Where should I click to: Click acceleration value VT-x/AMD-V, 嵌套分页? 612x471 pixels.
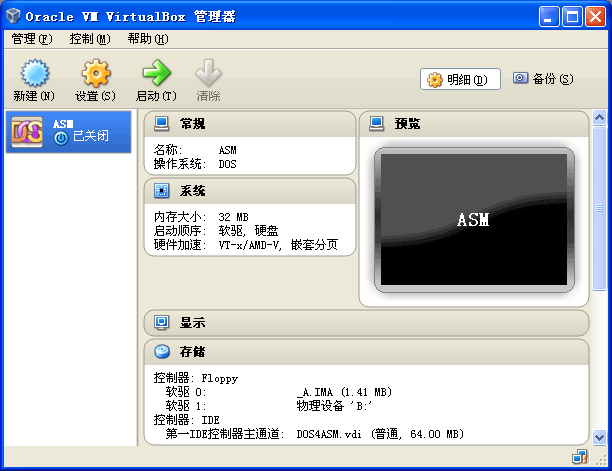coord(278,245)
